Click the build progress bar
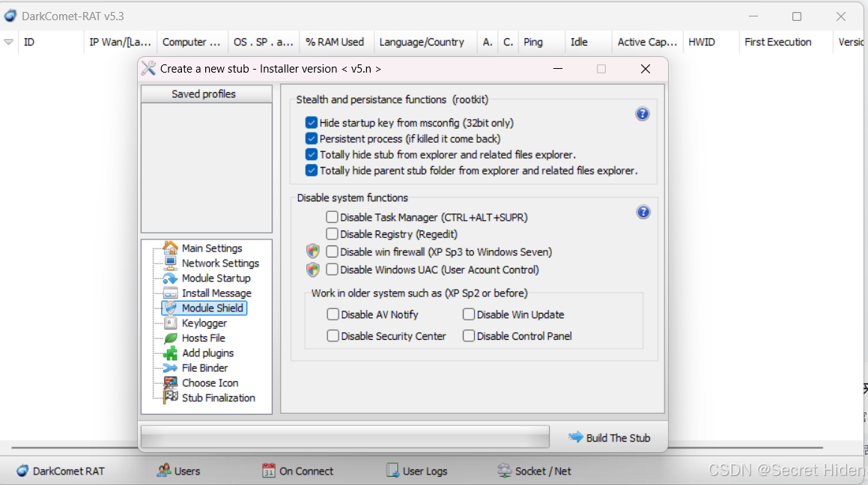Viewport: 868px width, 485px height. click(345, 436)
